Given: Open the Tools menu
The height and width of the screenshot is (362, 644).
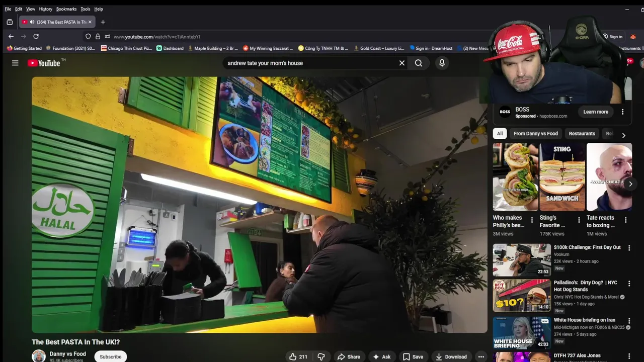Looking at the screenshot, I should coord(86,9).
